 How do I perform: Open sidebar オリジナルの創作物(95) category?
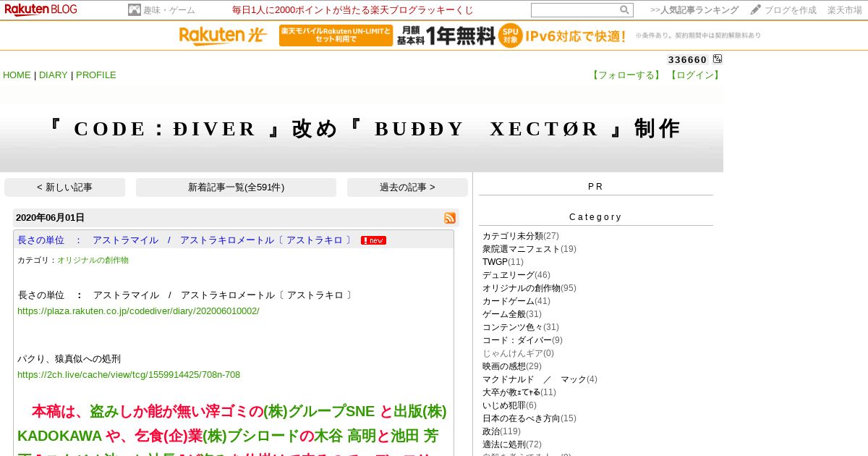(522, 288)
